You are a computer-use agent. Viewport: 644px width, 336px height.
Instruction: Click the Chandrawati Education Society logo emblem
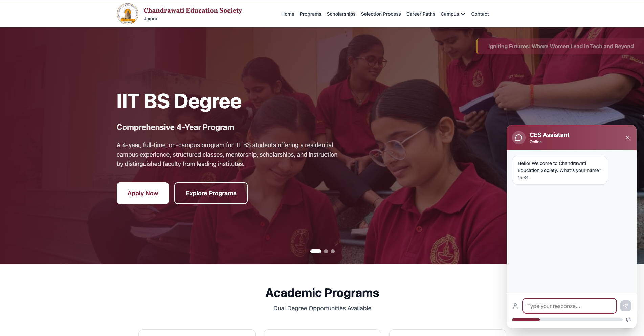point(128,14)
